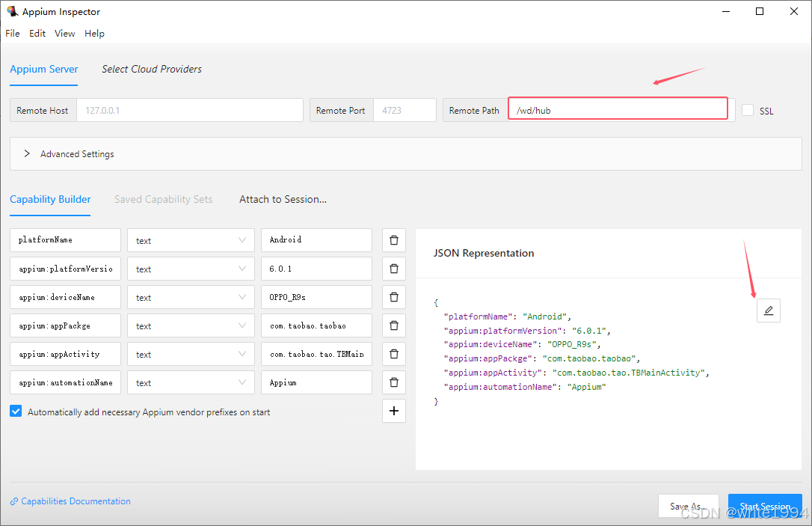The height and width of the screenshot is (526, 812).
Task: Click the link icon beside Capabilities Documentation
Action: point(14,501)
